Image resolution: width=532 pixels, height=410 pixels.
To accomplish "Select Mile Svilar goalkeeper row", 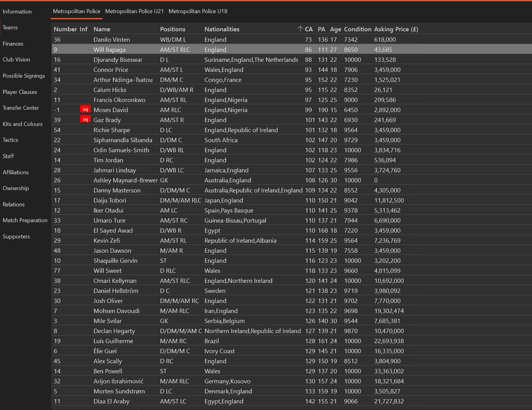I will tap(292, 321).
